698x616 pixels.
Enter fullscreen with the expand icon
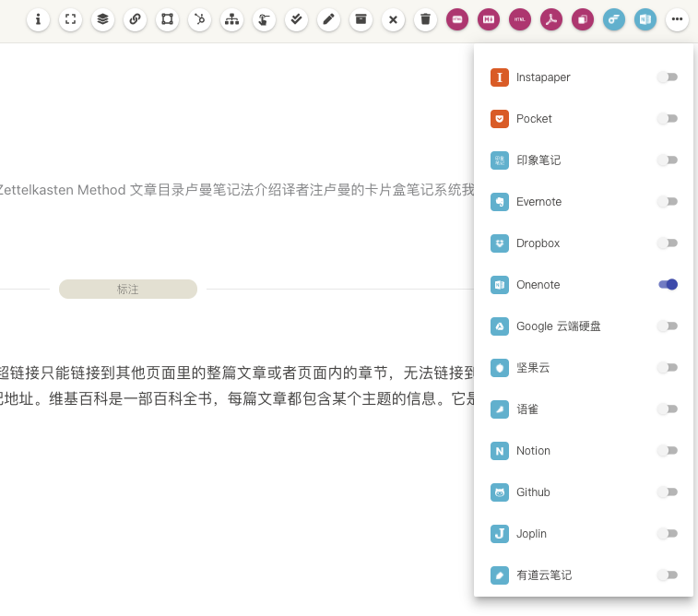click(70, 19)
